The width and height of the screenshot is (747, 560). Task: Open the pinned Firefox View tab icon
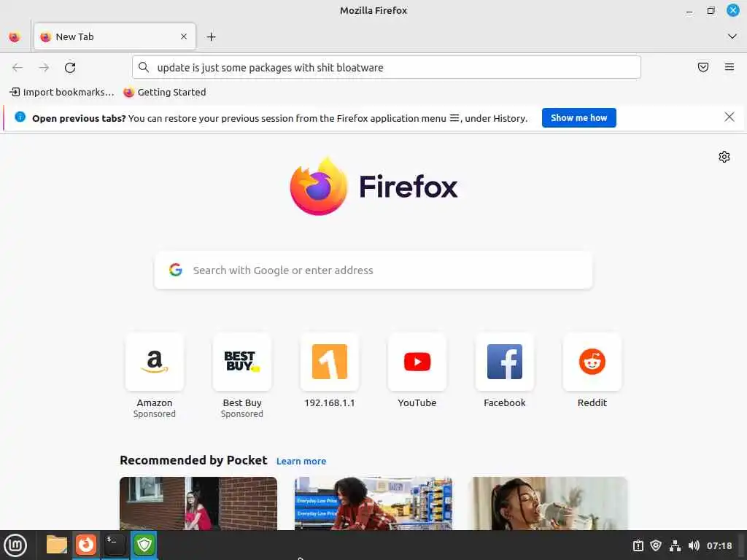(x=15, y=36)
